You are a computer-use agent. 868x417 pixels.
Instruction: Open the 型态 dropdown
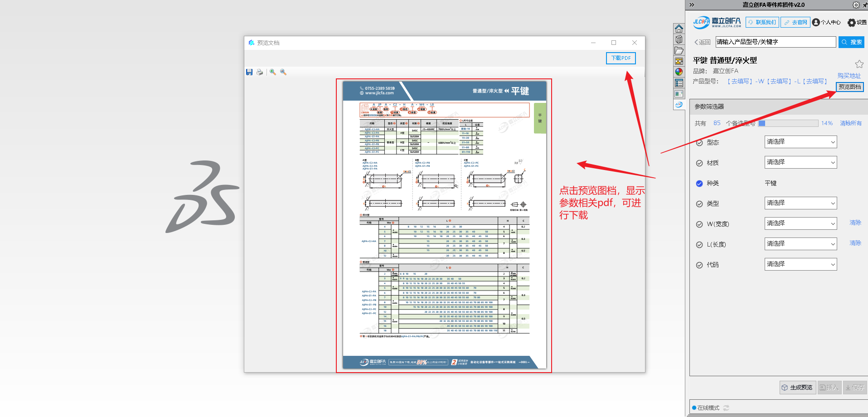(x=800, y=142)
